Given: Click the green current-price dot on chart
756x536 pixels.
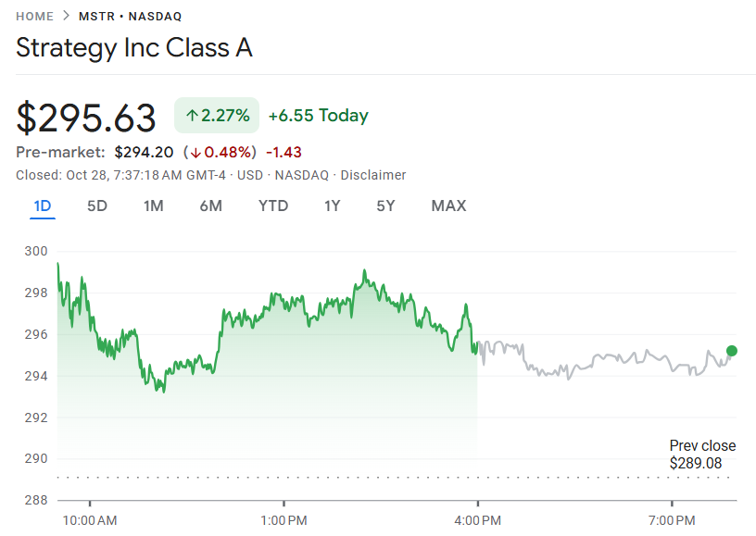Looking at the screenshot, I should [732, 351].
